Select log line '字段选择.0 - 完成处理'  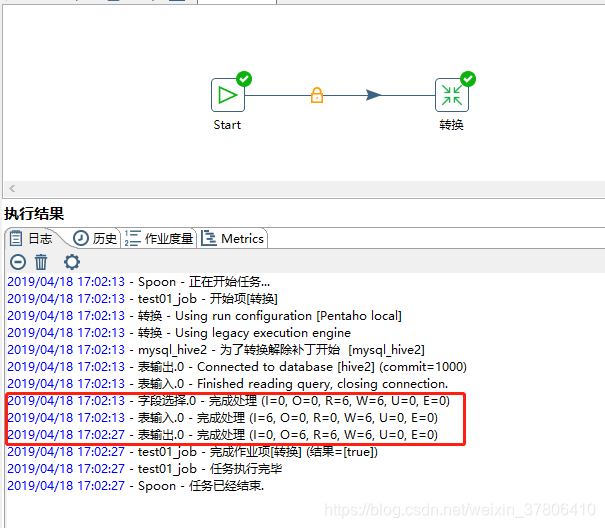tap(228, 401)
